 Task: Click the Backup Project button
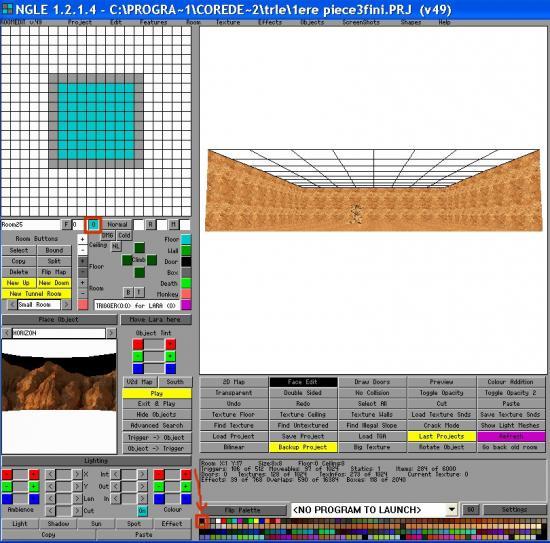303,447
